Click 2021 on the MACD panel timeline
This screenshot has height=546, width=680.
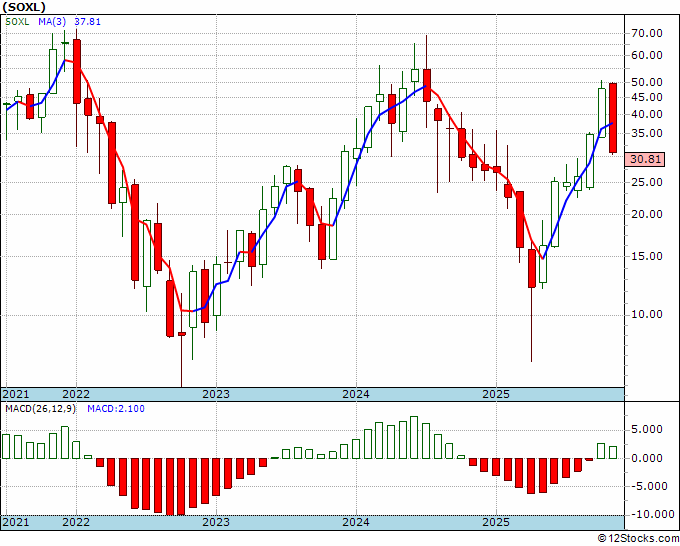point(16,522)
